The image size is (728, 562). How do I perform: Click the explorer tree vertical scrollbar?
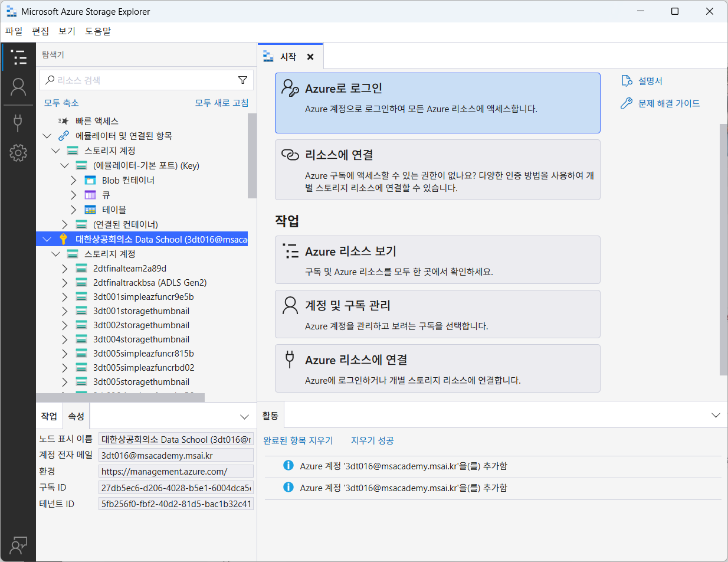point(252,156)
